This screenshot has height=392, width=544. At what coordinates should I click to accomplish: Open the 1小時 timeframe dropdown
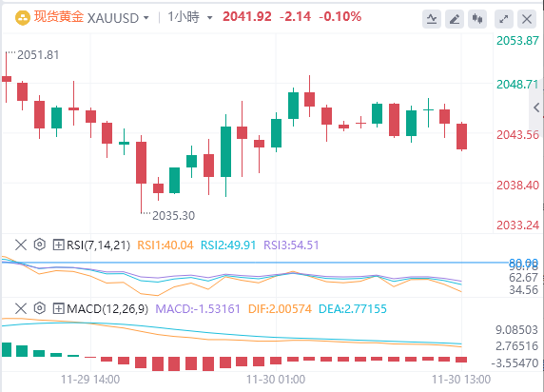[190, 17]
